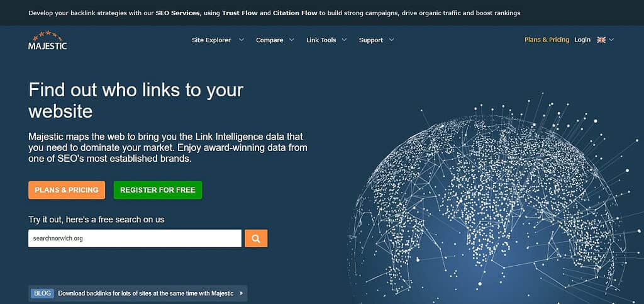Click the Login link
The height and width of the screenshot is (304, 644).
(x=582, y=40)
